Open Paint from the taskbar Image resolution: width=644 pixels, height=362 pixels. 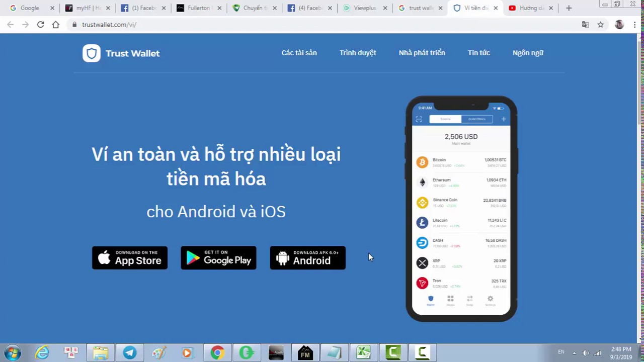point(159,352)
